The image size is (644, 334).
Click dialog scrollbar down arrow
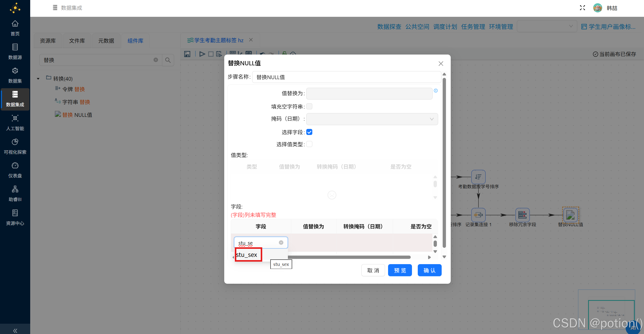pyautogui.click(x=444, y=257)
